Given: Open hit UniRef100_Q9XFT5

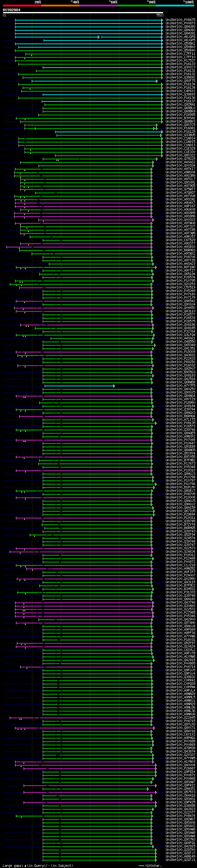Looking at the screenshot, I should pyautogui.click(x=180, y=81).
